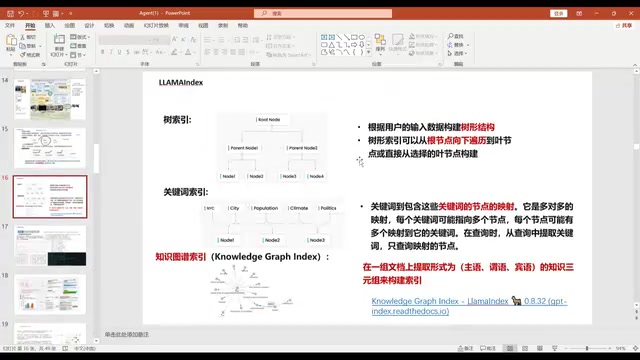Screen dimensions: 640x360
Task: Switch to the Transitions (切换) tab
Action: 109,25
